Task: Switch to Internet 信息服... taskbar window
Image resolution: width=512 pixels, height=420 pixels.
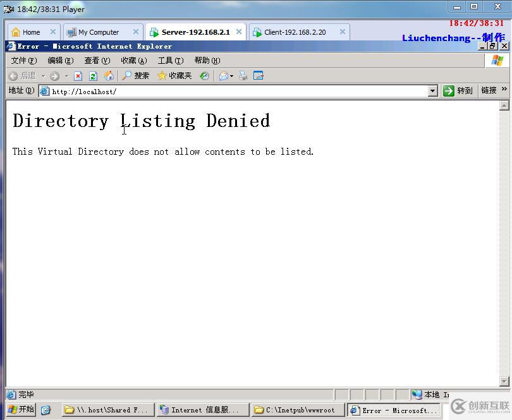Action: [202, 409]
